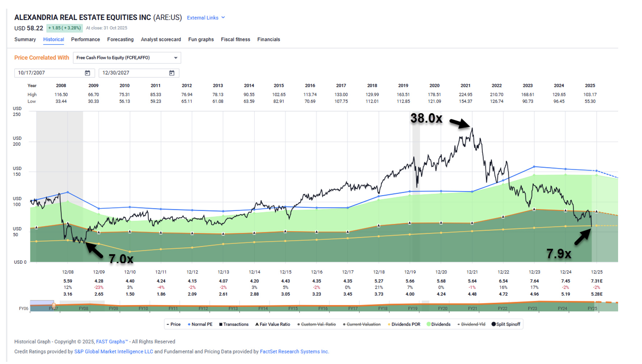Expand the External Links menu
This screenshot has height=364, width=642.
click(x=206, y=18)
